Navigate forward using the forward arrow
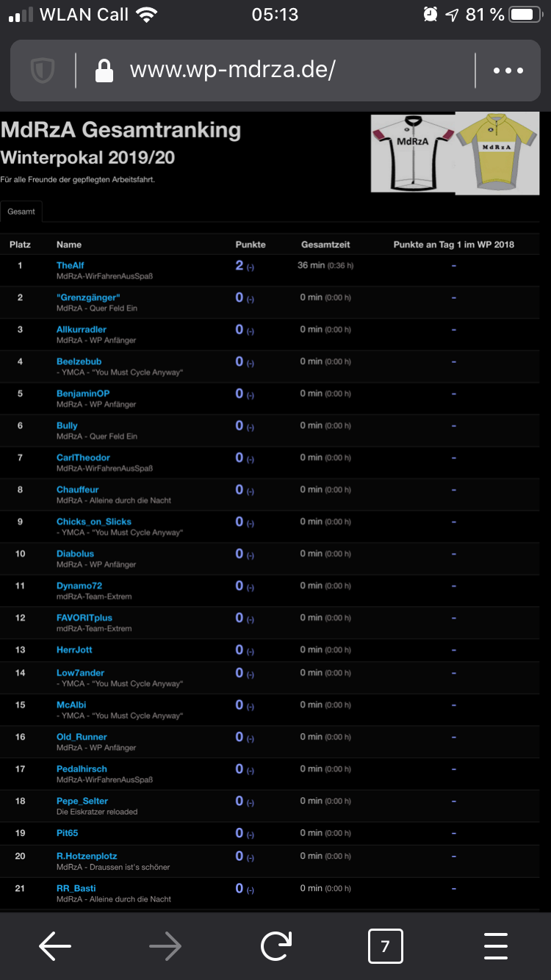This screenshot has height=980, width=551. click(x=165, y=946)
